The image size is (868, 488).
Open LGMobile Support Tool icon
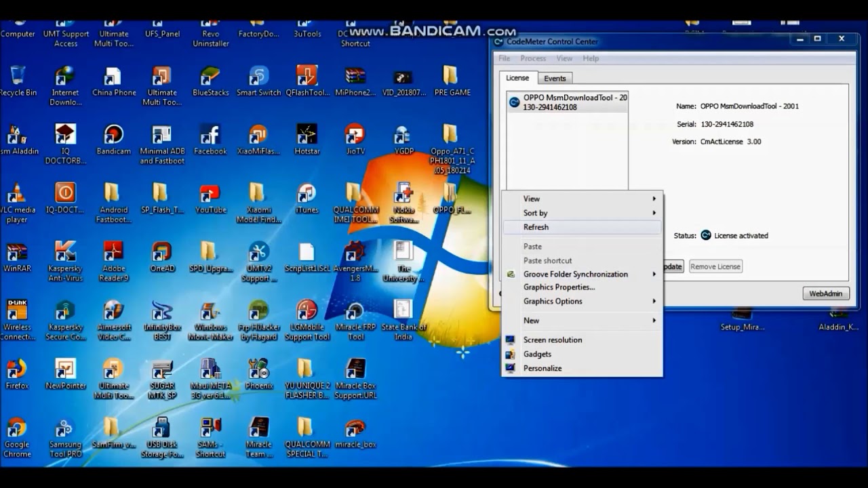click(x=307, y=321)
